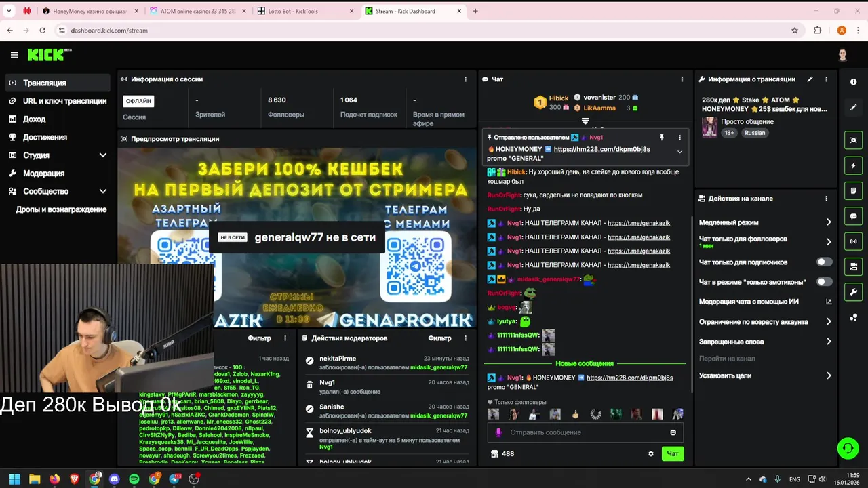Open the emoji picker in chat input
Image resolution: width=868 pixels, height=488 pixels.
click(x=673, y=432)
